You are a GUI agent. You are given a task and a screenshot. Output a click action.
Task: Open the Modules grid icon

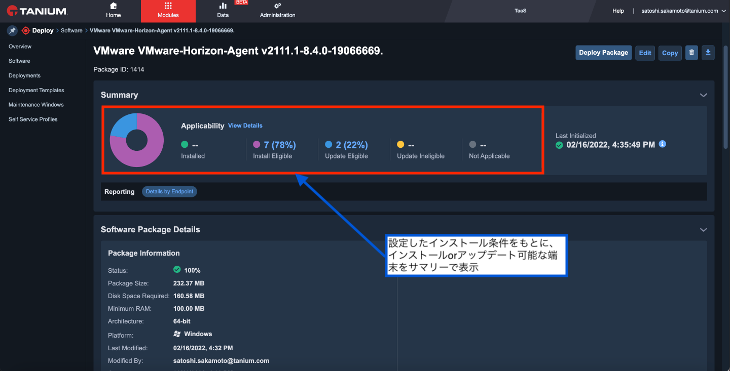[x=168, y=6]
